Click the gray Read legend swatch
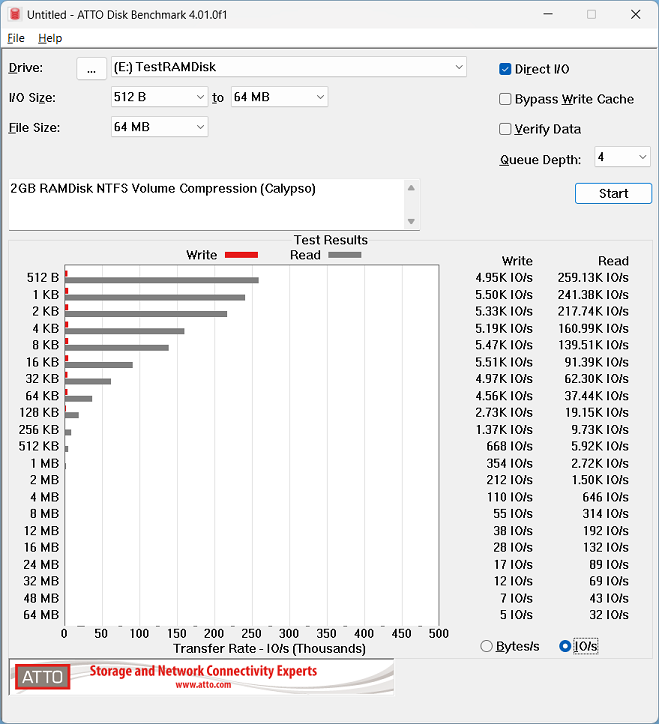The width and height of the screenshot is (659, 724). 345,255
